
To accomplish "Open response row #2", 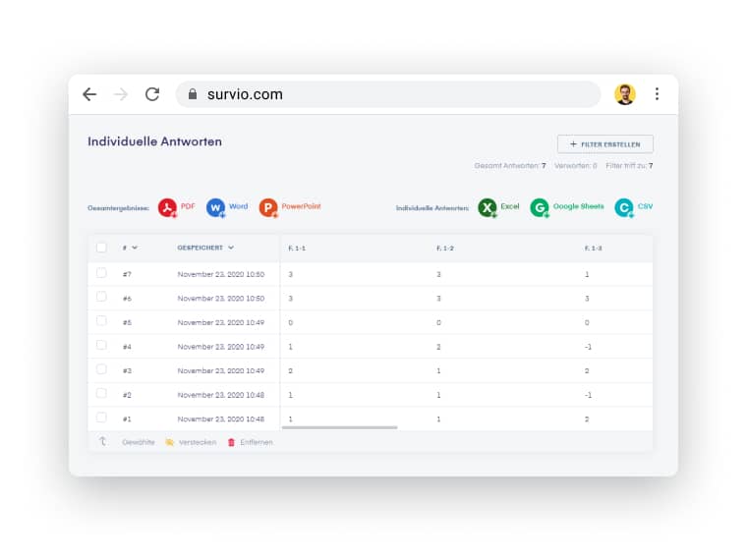I will pyautogui.click(x=371, y=395).
